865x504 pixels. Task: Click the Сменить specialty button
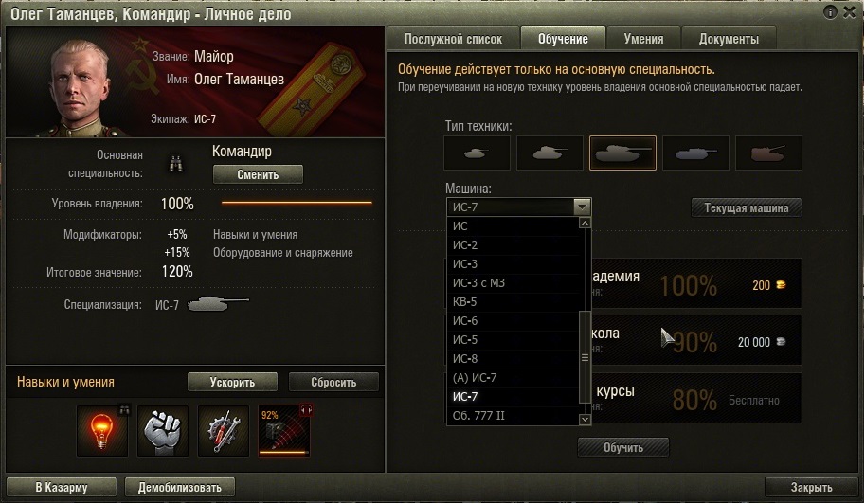pyautogui.click(x=258, y=175)
